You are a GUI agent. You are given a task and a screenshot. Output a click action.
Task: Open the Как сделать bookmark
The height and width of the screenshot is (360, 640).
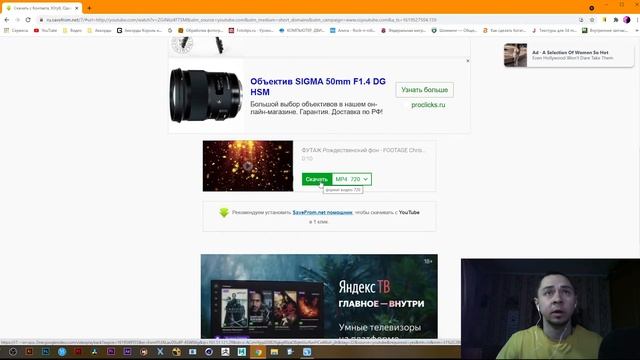click(504, 30)
